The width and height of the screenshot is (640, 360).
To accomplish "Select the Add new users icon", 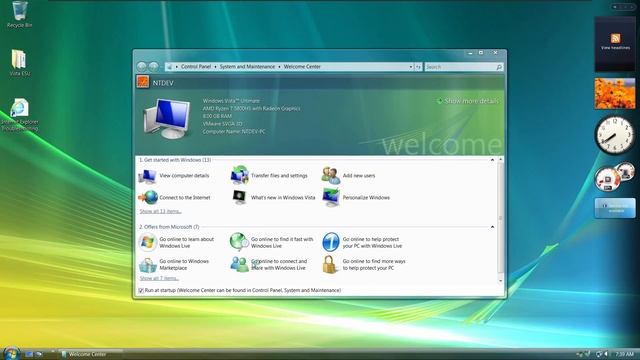I will click(331, 176).
